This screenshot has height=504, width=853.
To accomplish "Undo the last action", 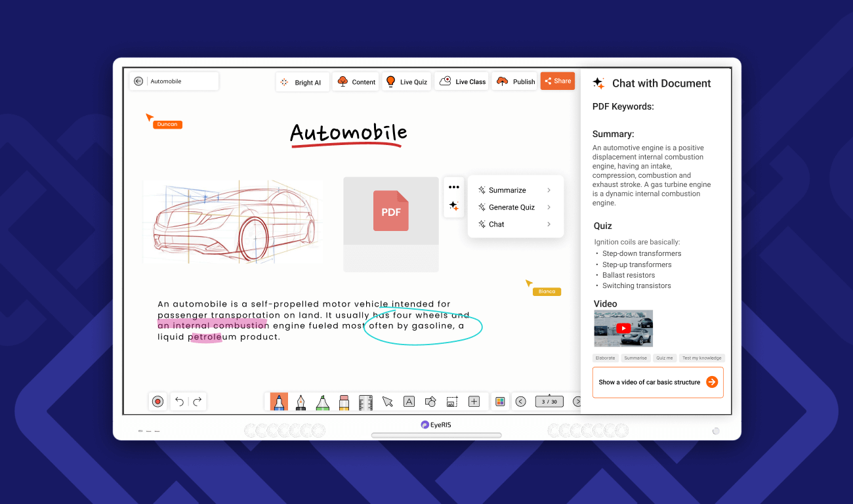I will tap(179, 402).
